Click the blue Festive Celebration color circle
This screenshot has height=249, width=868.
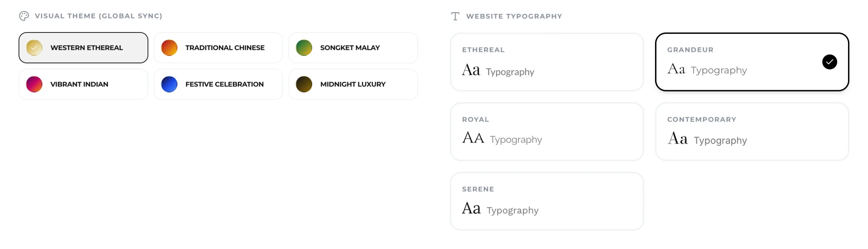coord(169,84)
